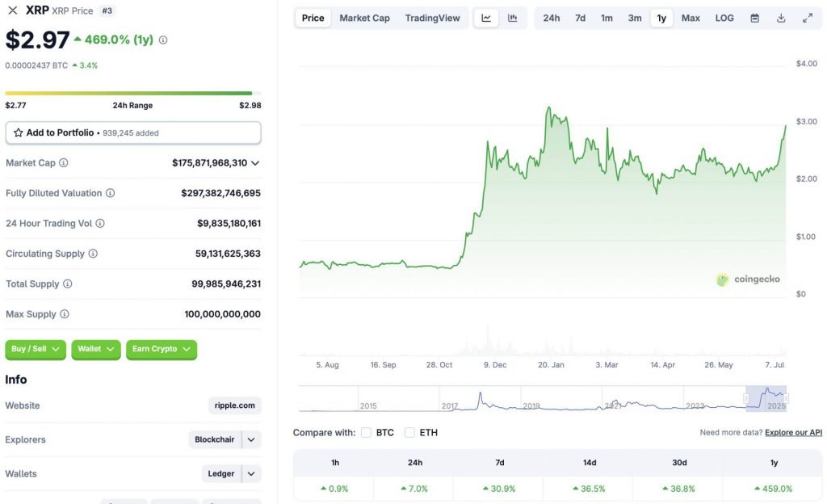This screenshot has width=827, height=504.
Task: Select the line chart view icon
Action: [486, 17]
